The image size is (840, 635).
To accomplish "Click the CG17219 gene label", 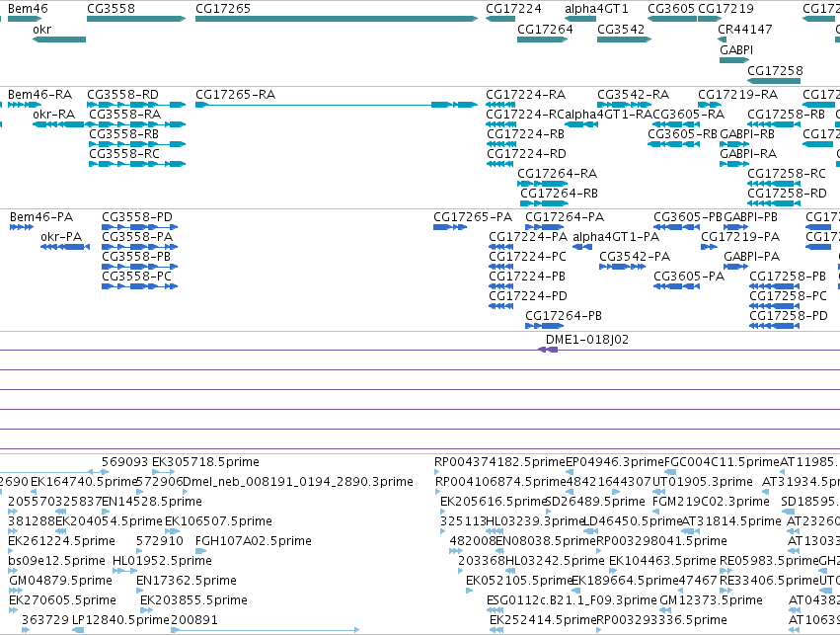I will (725, 9).
